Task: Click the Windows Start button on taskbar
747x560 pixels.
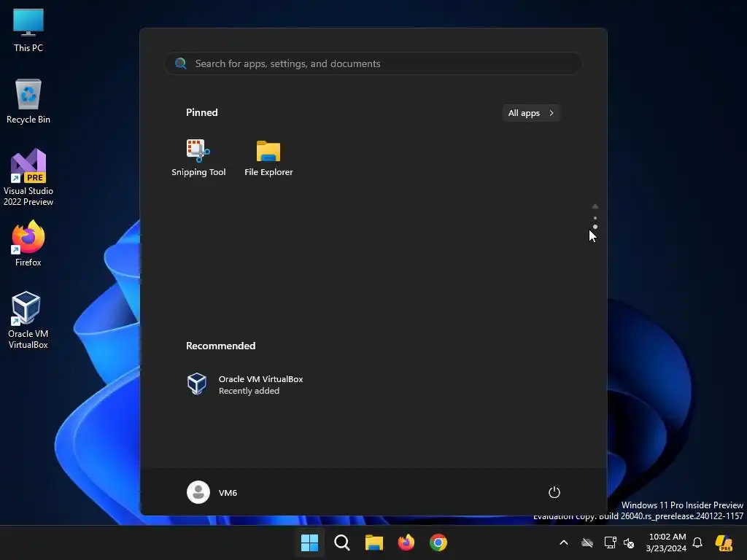Action: [x=309, y=542]
